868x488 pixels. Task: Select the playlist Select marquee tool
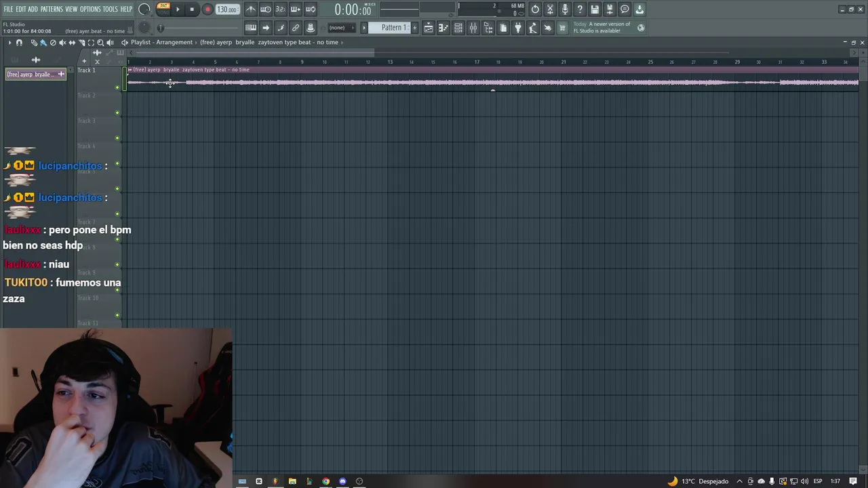click(x=91, y=43)
